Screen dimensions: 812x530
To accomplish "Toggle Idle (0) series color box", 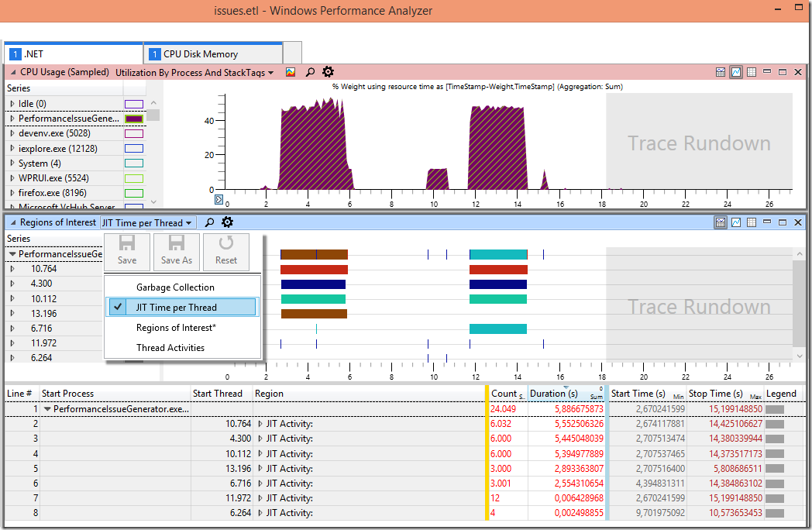I will coord(133,104).
